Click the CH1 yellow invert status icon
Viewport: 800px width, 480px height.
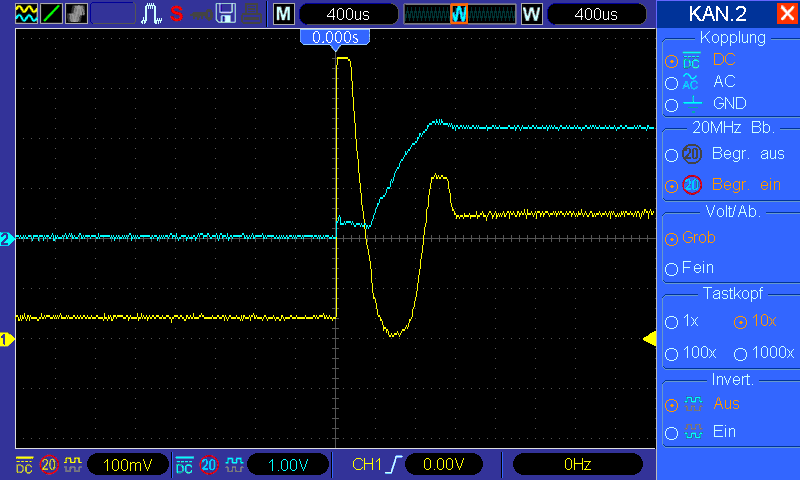[73, 465]
